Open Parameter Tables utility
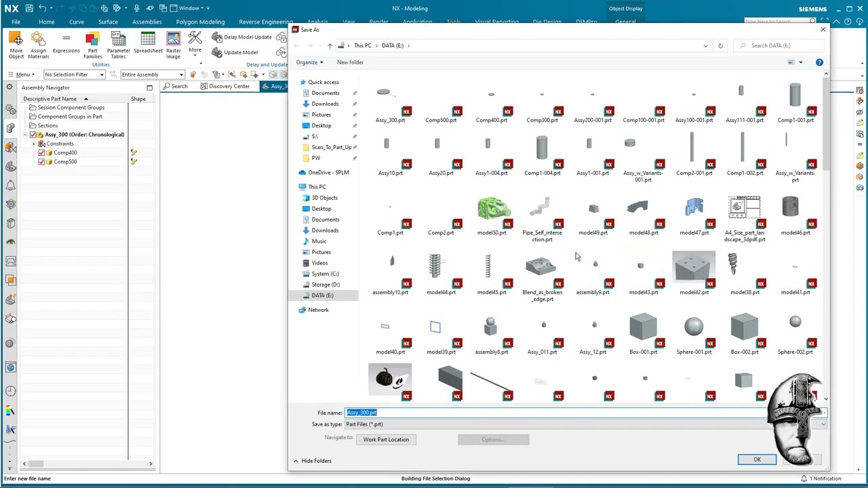 (x=118, y=45)
